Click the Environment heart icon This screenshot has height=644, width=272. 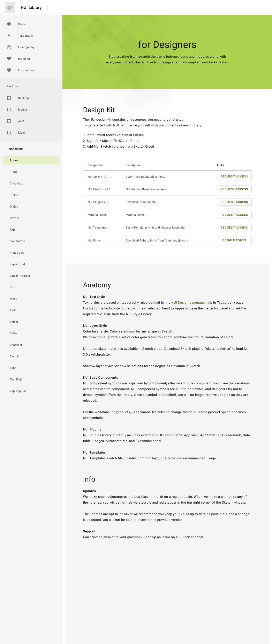tap(9, 70)
